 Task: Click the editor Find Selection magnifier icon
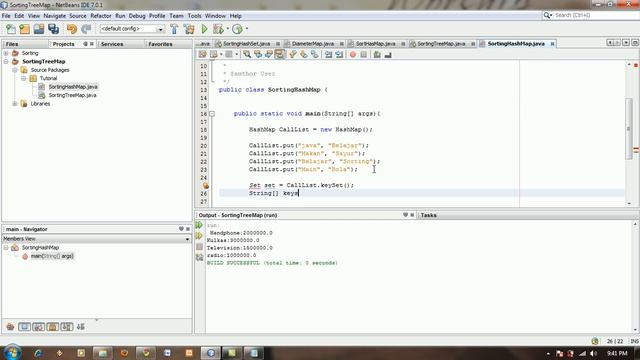(247, 54)
